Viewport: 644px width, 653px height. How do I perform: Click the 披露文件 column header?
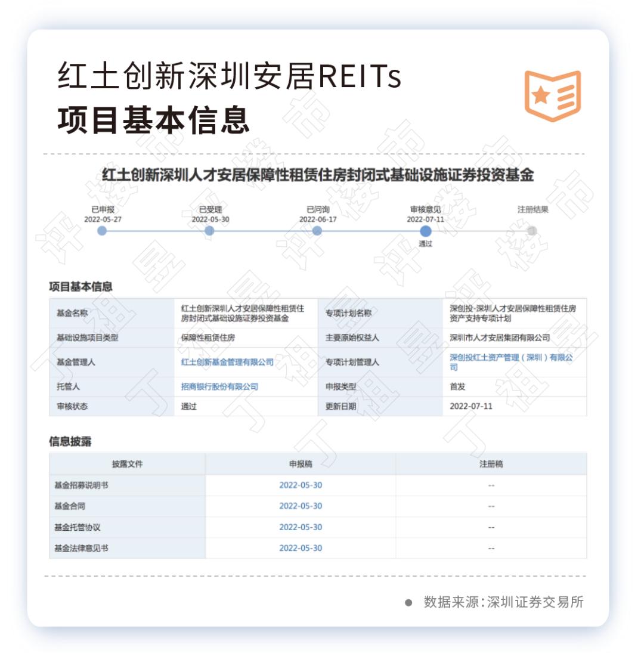[127, 464]
